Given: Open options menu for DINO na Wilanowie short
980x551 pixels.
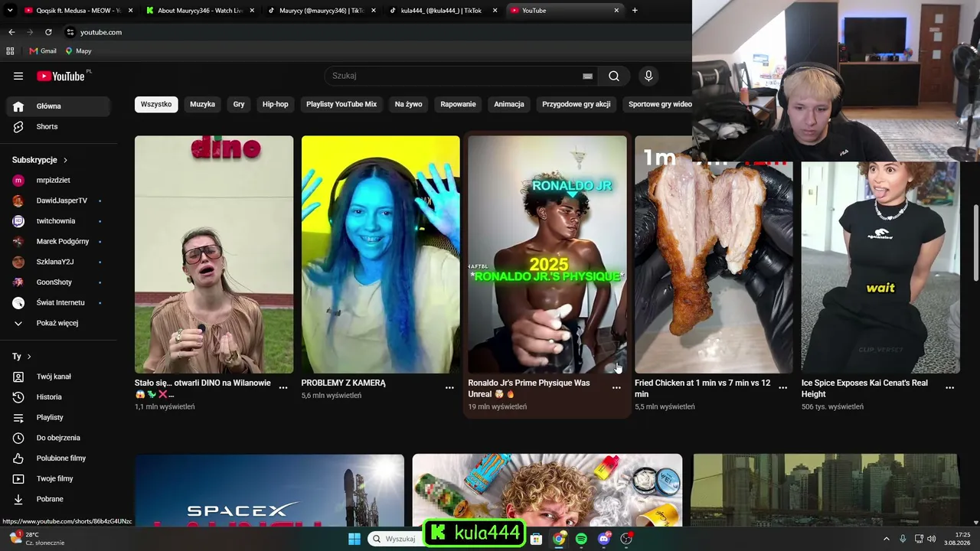Looking at the screenshot, I should (x=283, y=388).
